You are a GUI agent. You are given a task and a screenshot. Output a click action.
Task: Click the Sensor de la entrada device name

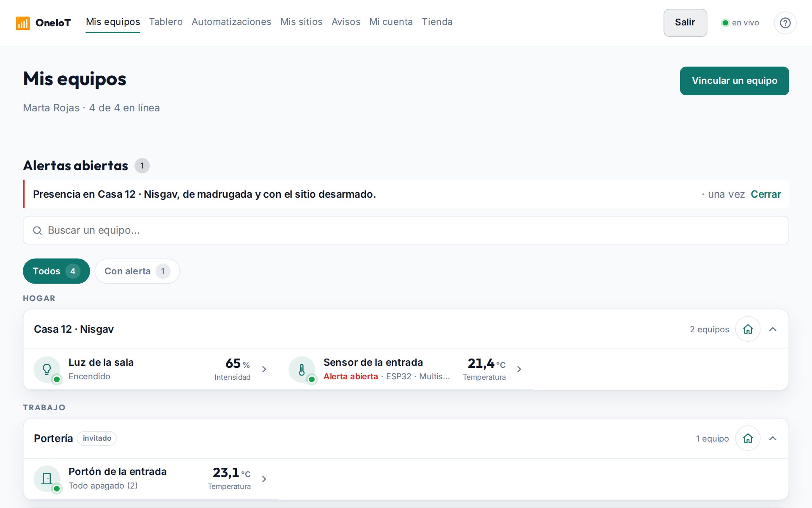[x=373, y=362]
